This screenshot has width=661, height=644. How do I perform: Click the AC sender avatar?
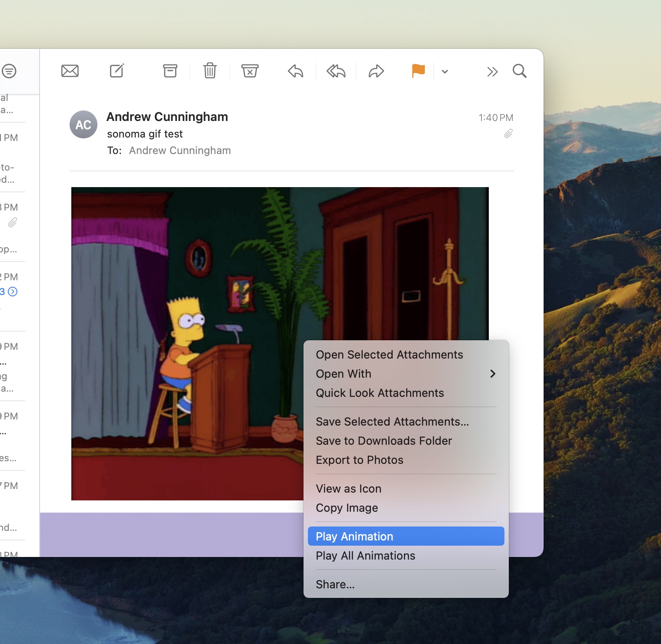click(83, 125)
